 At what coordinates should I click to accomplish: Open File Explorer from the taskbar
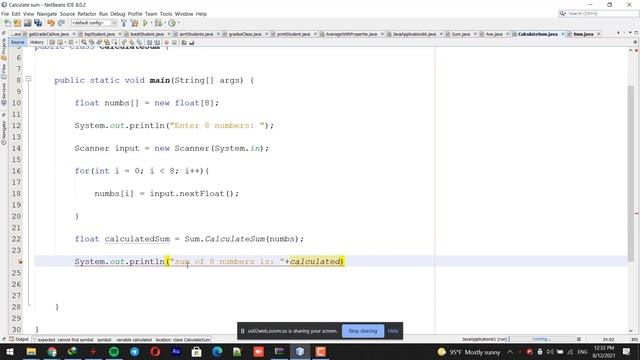click(31, 351)
